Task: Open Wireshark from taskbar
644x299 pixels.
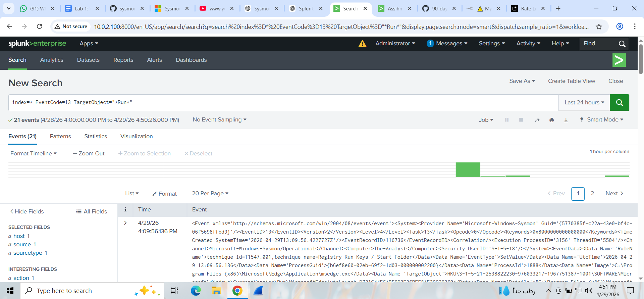Action: [x=258, y=291]
